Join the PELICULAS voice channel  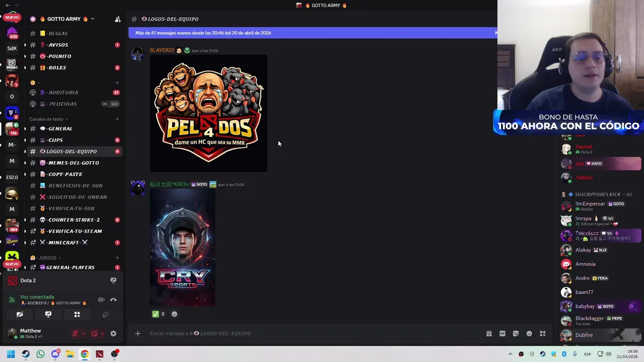[74, 104]
